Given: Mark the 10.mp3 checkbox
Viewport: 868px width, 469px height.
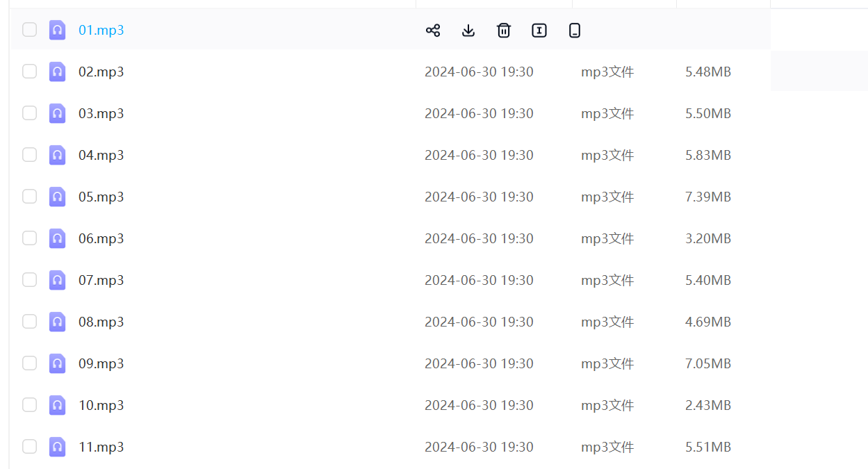Looking at the screenshot, I should [x=29, y=405].
